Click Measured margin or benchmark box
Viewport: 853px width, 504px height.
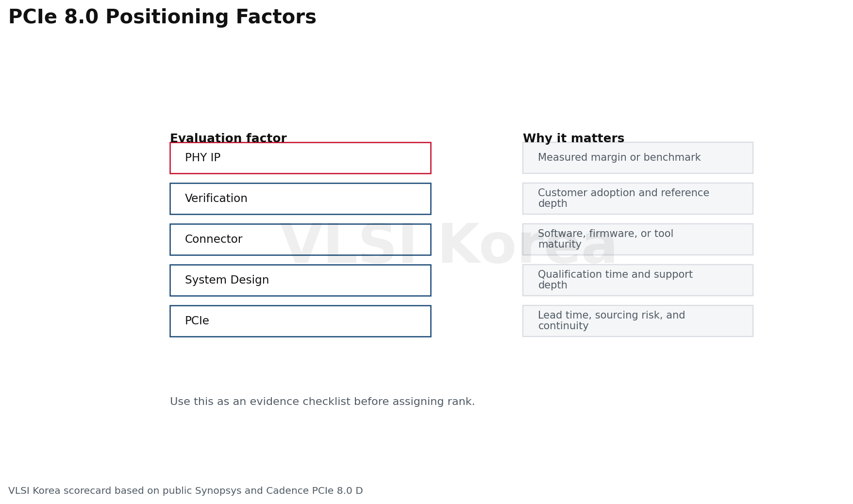click(x=637, y=158)
